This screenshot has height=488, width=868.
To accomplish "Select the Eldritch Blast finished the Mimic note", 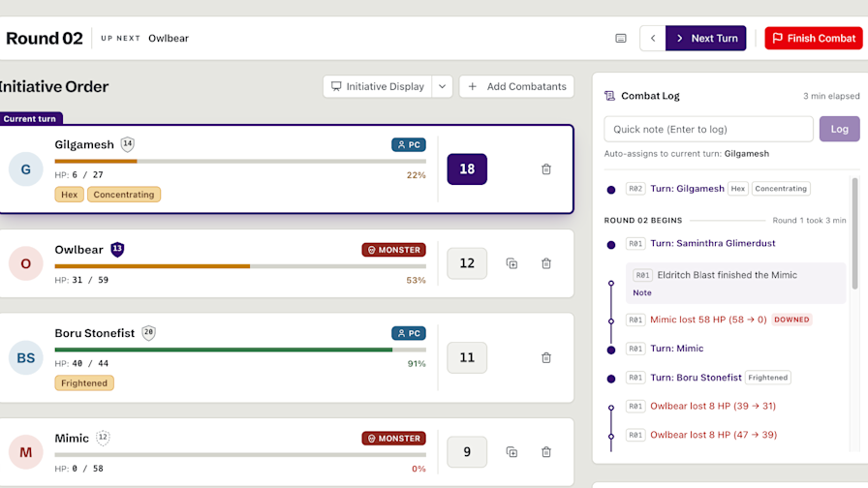I will click(x=735, y=283).
